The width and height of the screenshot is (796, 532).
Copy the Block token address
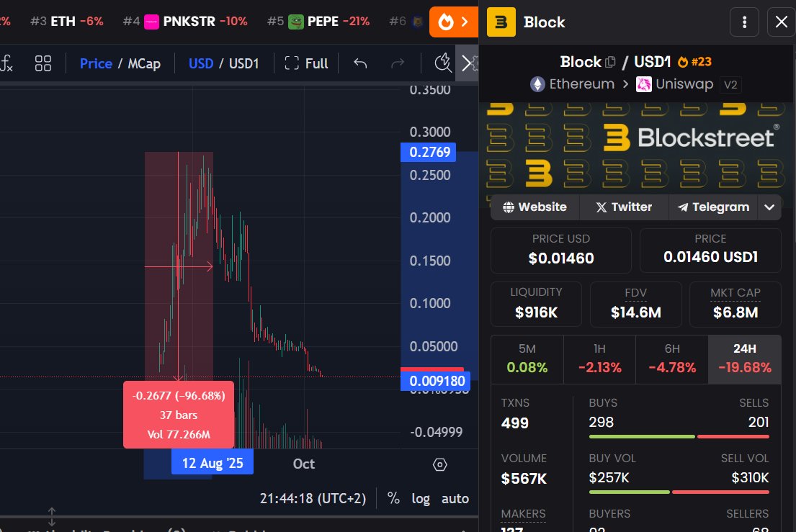[610, 63]
